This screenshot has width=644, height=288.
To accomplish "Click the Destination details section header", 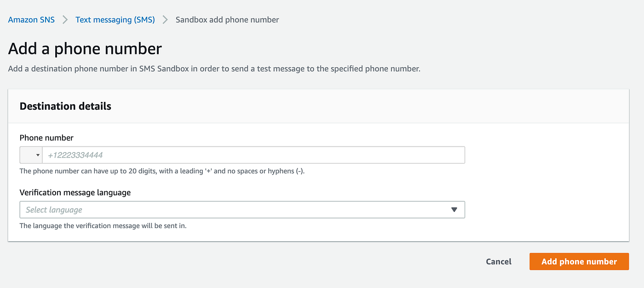I will [x=65, y=106].
